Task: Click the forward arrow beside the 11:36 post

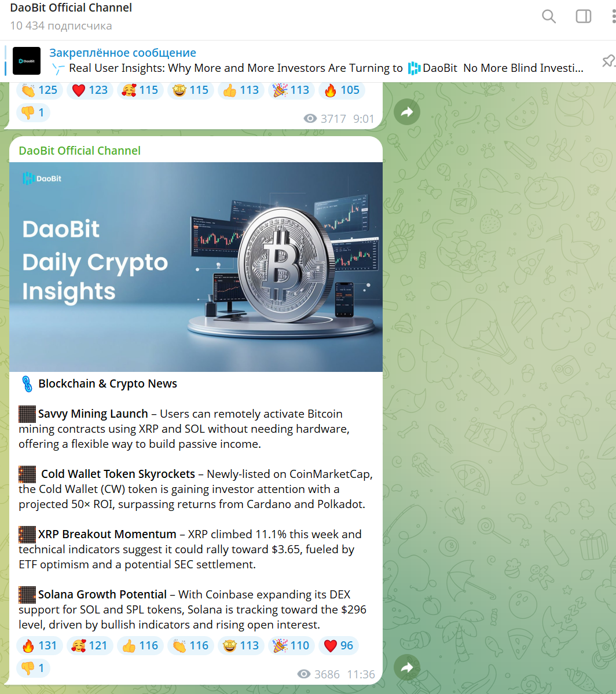Action: coord(407,667)
